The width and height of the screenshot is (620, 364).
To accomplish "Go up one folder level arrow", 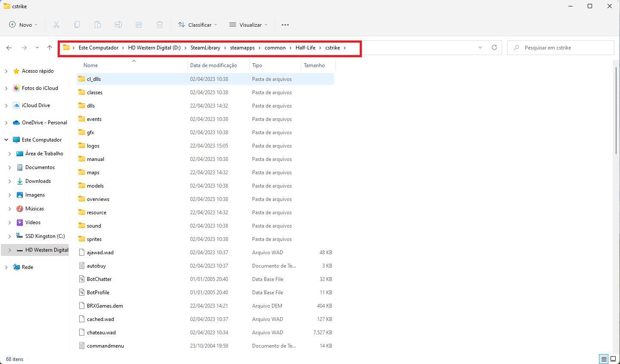I will point(50,48).
